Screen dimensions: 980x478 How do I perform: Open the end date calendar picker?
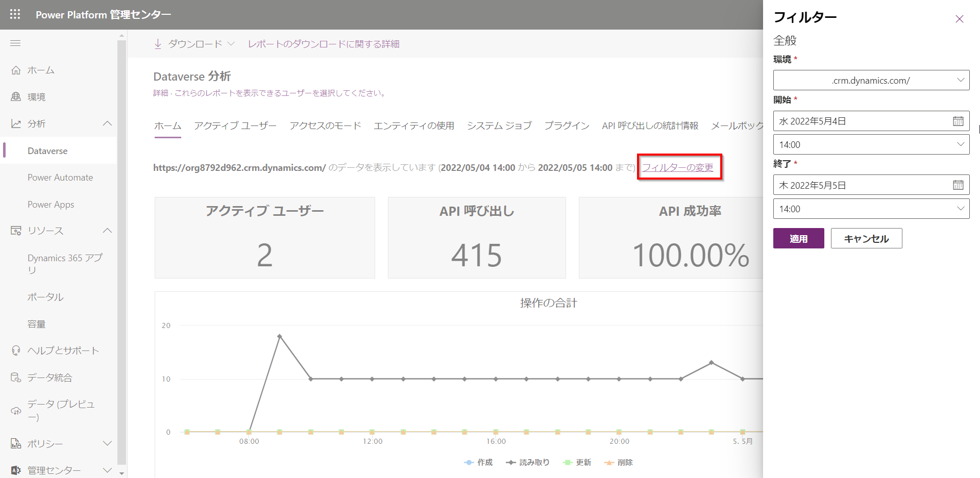point(958,185)
